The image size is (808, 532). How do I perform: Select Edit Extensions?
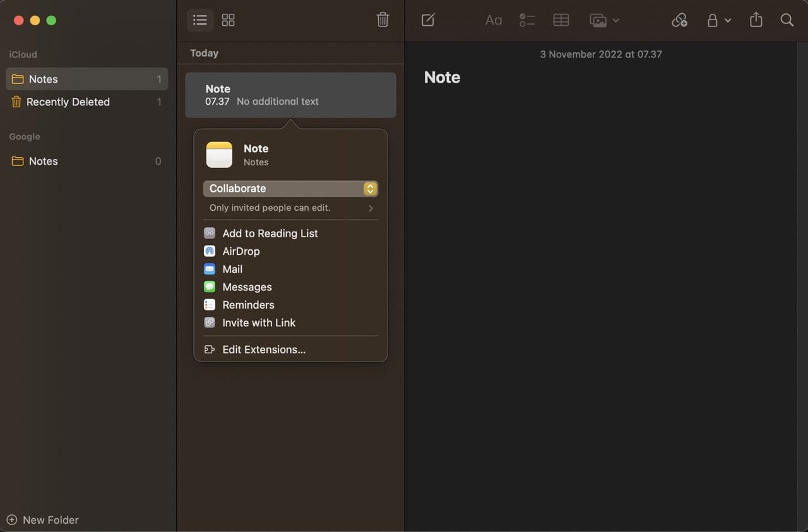click(264, 349)
